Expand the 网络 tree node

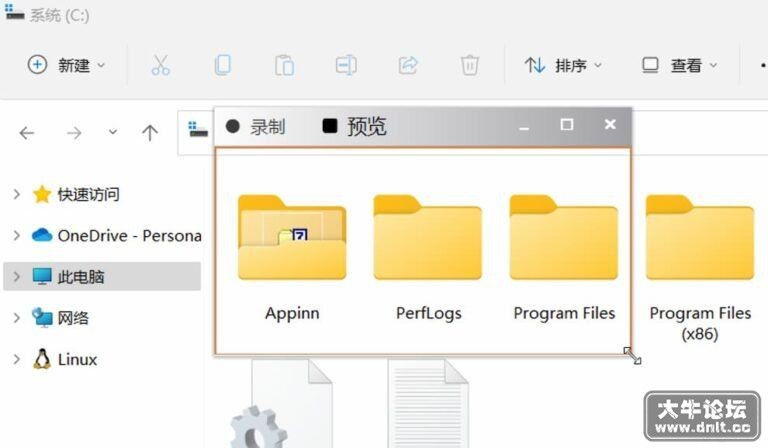tap(17, 318)
